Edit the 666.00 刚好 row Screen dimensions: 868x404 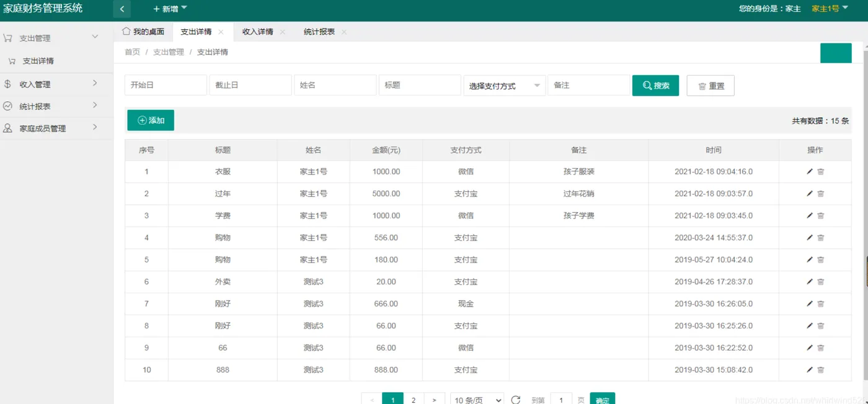[x=810, y=304]
